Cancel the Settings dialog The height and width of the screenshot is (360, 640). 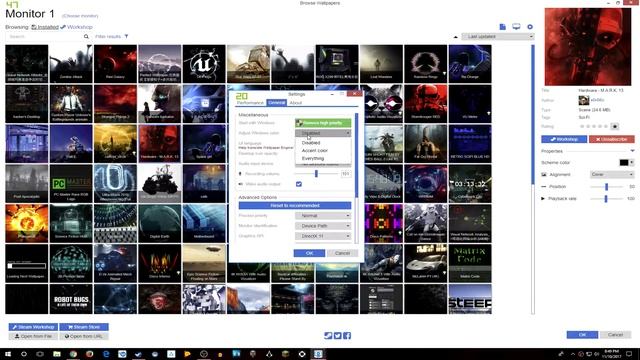click(x=342, y=253)
